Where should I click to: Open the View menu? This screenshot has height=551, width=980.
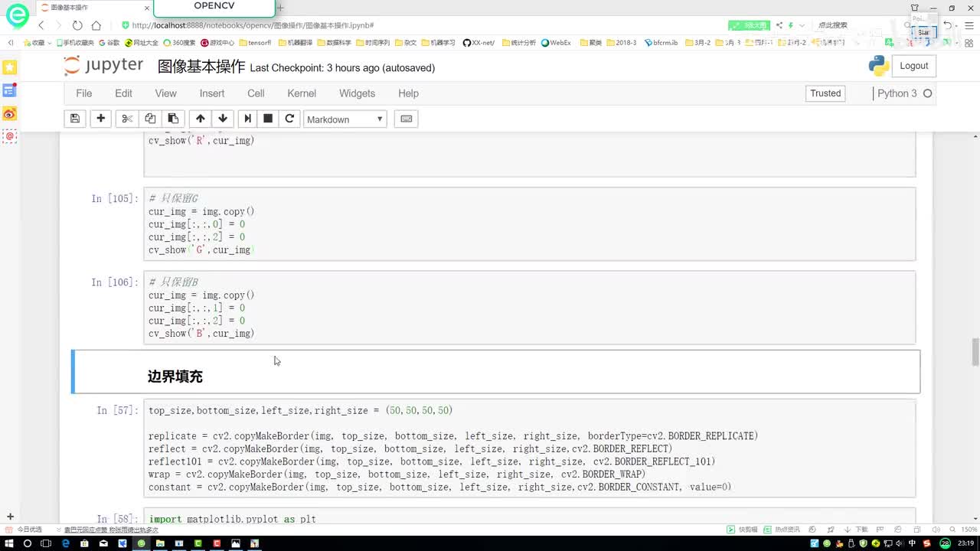(x=165, y=93)
